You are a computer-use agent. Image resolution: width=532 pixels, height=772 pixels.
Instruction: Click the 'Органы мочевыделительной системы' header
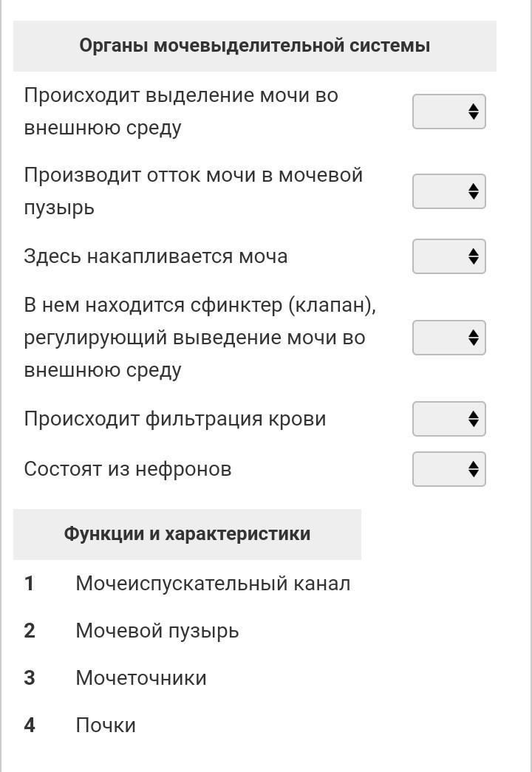255,46
